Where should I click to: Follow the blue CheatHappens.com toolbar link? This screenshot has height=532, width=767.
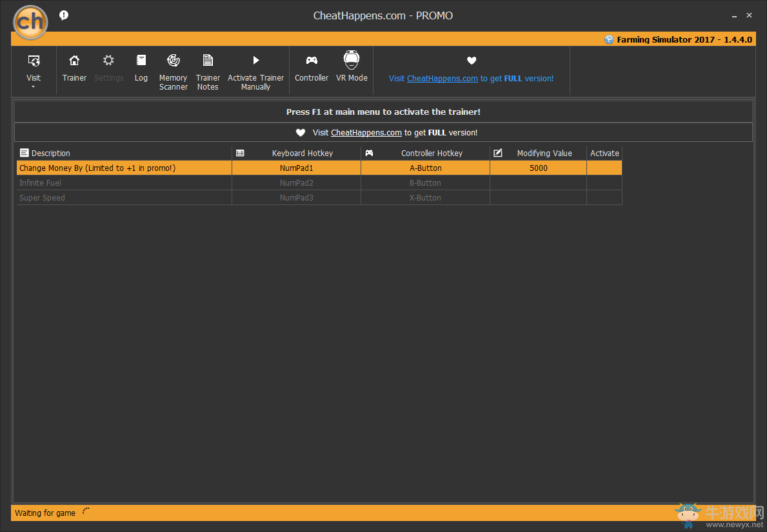(x=442, y=78)
